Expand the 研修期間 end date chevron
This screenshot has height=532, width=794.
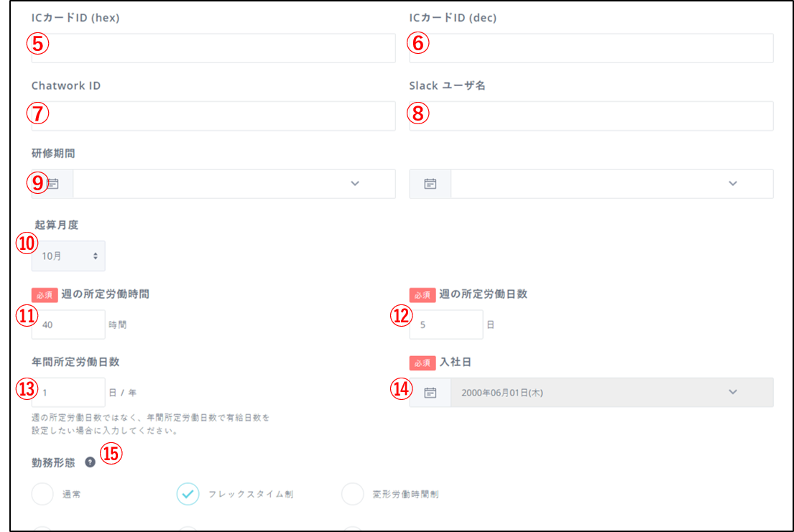tap(732, 184)
